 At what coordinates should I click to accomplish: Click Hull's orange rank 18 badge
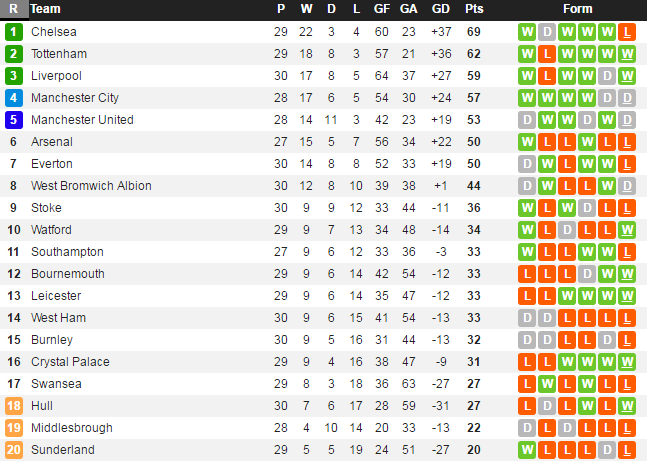click(13, 406)
